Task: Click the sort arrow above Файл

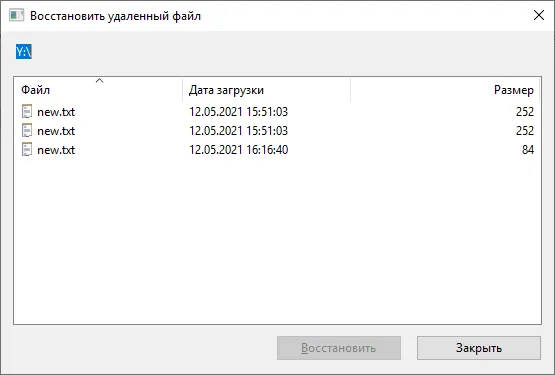Action: tap(100, 81)
